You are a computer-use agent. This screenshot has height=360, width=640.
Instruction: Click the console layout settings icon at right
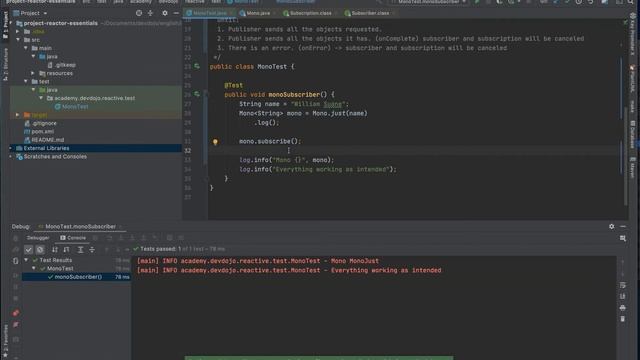coord(623,238)
